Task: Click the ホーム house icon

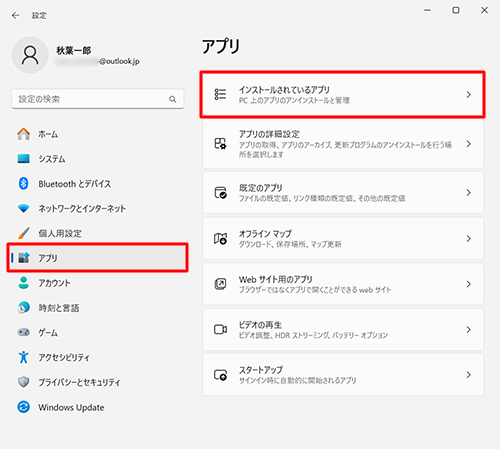Action: (23, 134)
